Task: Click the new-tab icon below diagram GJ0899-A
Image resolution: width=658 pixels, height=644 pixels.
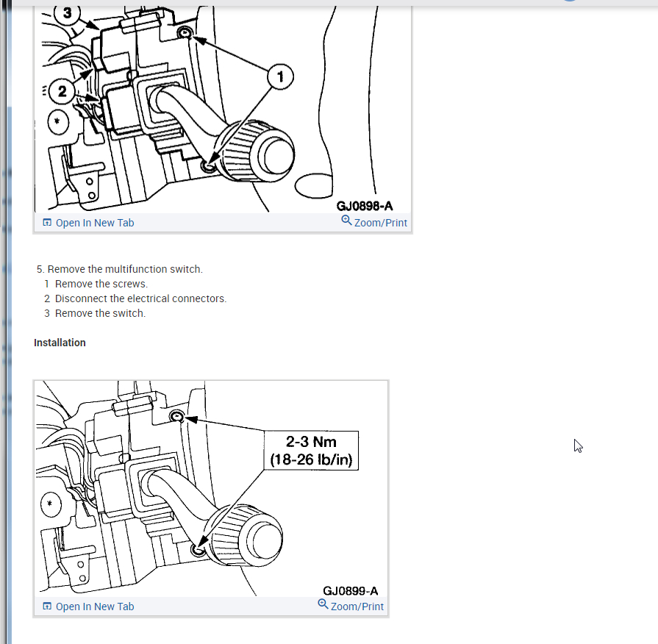Action: 47,607
